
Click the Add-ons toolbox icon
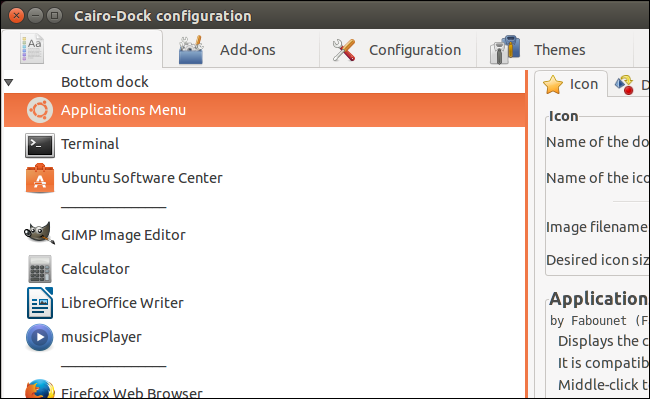click(191, 50)
